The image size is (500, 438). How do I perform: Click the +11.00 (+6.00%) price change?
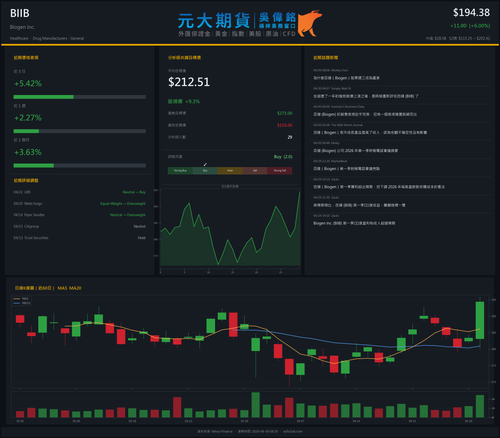pos(470,26)
